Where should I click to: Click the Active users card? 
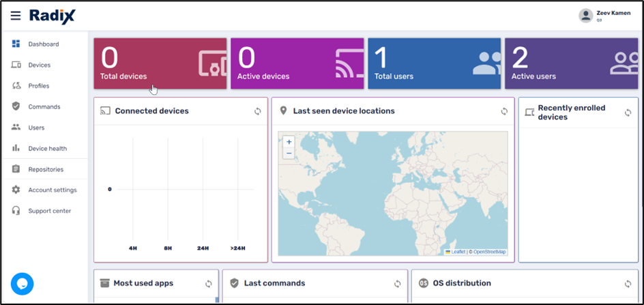point(571,63)
